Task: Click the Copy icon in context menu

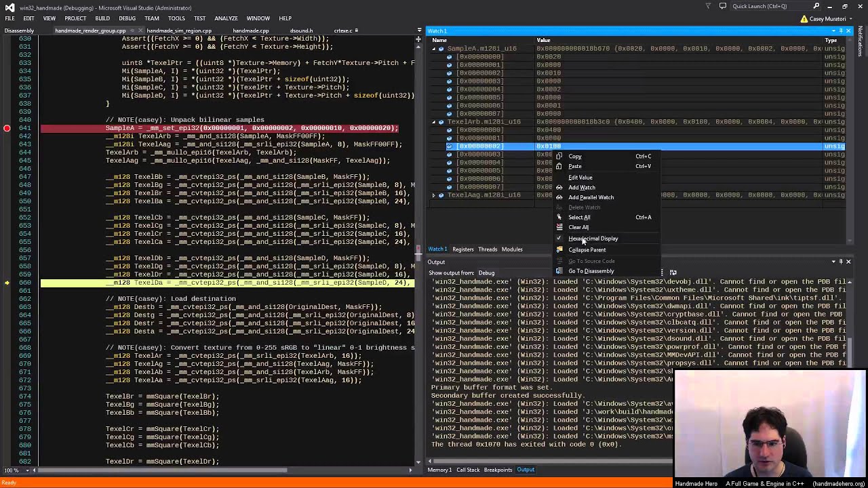Action: pyautogui.click(x=559, y=157)
